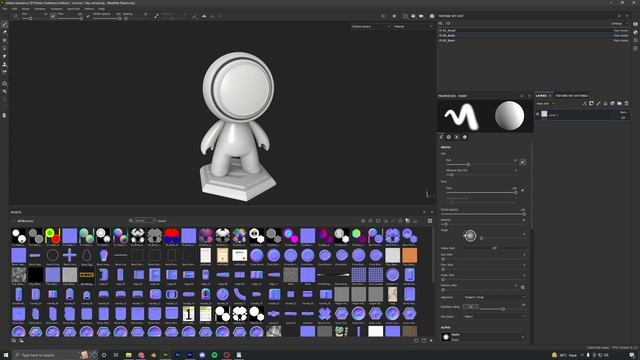The height and width of the screenshot is (360, 640).
Task: Click the Assets search field
Action: [162, 221]
